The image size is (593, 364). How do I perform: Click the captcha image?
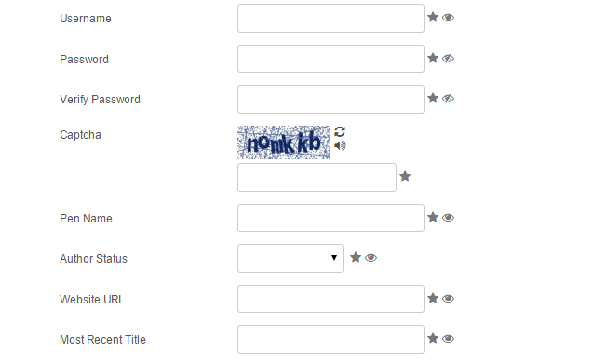[284, 142]
